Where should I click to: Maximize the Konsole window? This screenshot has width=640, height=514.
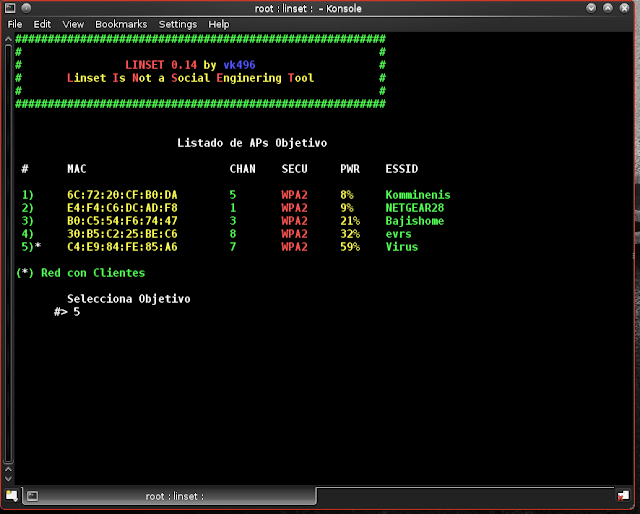tap(612, 8)
